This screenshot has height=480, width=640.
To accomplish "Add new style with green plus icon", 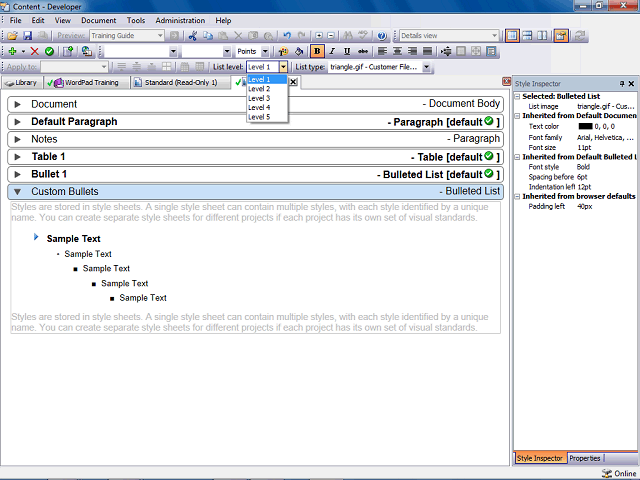I will [12, 51].
